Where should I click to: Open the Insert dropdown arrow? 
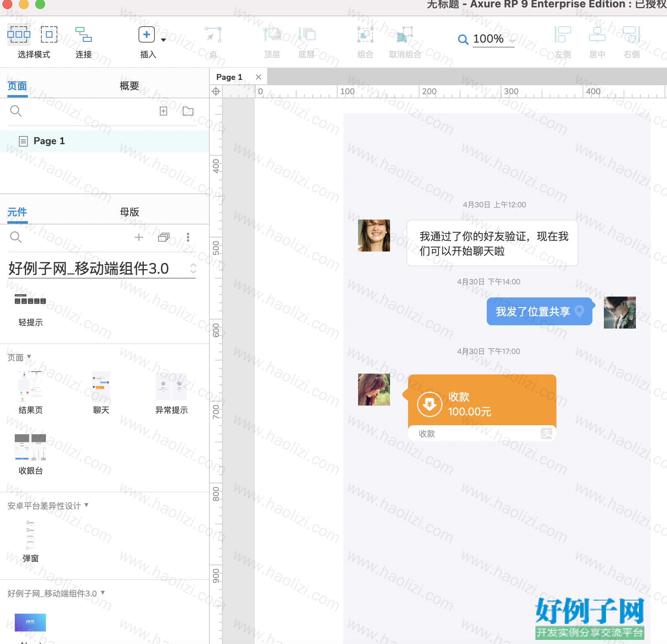(x=163, y=40)
